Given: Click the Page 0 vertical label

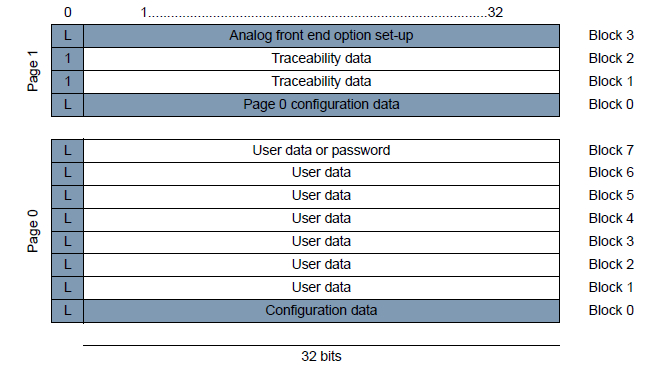Looking at the screenshot, I should (33, 231).
